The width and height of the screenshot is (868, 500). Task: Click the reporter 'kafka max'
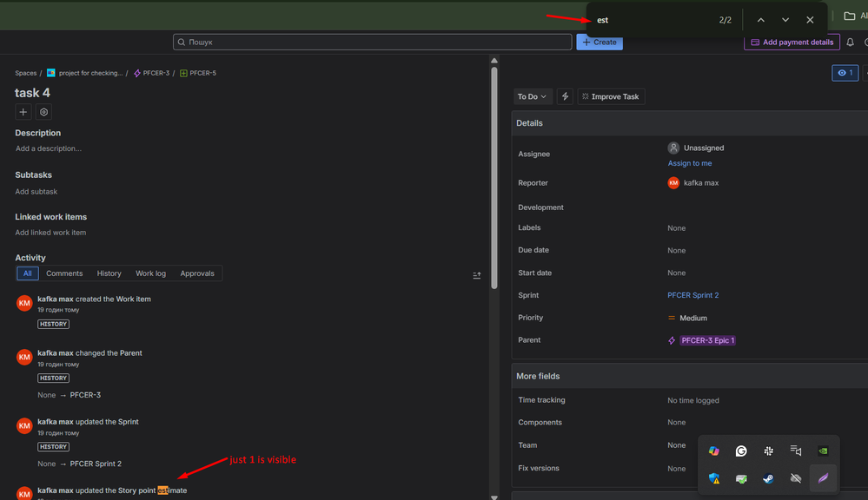693,183
